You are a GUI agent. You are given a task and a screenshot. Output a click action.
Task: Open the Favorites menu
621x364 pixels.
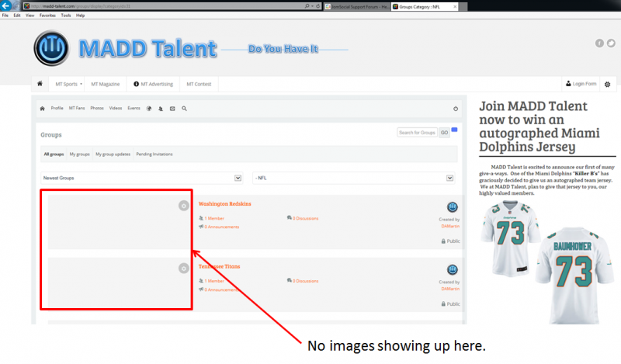pos(47,16)
